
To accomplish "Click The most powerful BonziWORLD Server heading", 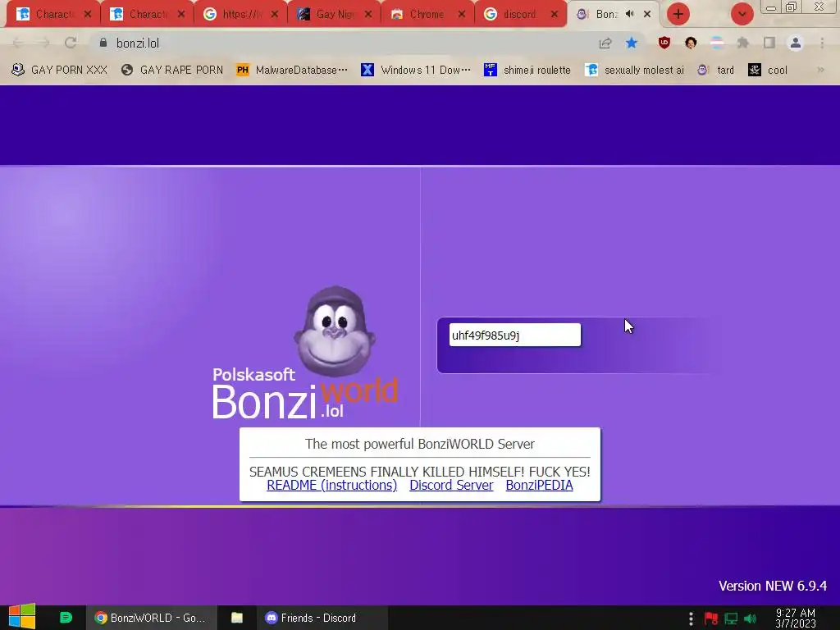I will point(420,444).
